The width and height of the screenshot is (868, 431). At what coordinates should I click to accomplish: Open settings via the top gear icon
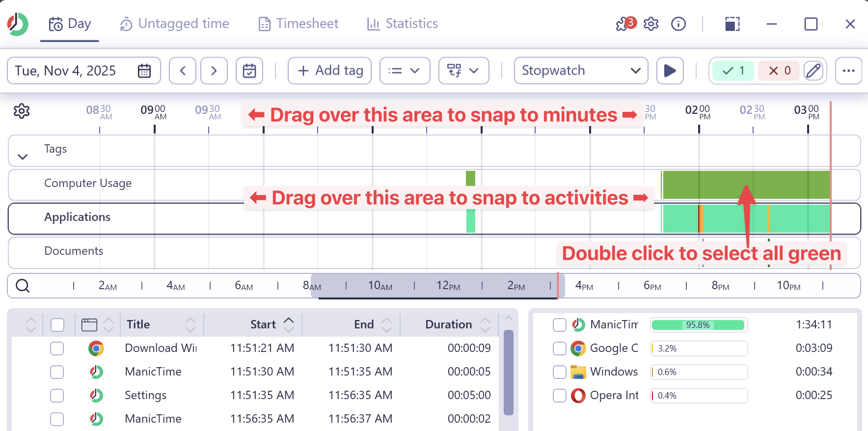click(651, 24)
